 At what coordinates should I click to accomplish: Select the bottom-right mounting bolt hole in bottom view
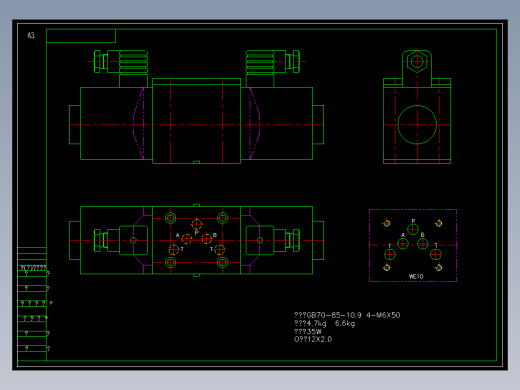(x=222, y=263)
